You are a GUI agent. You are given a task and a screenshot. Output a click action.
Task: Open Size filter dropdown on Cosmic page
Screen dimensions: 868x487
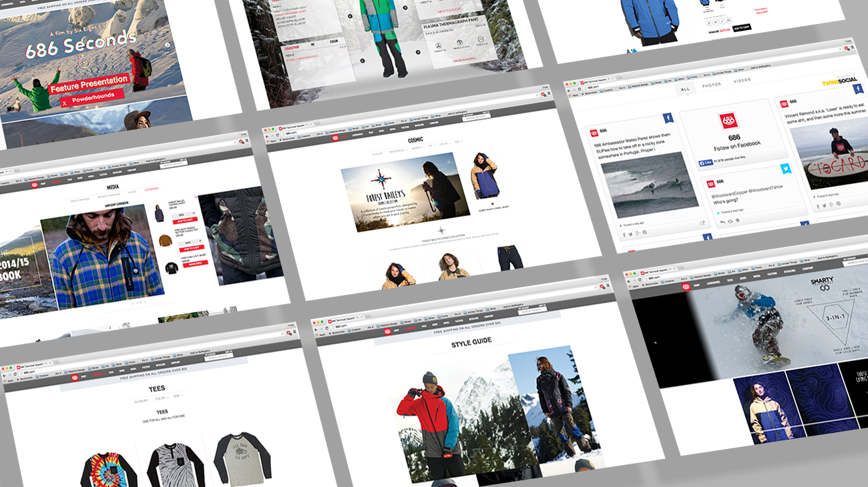pos(457,142)
